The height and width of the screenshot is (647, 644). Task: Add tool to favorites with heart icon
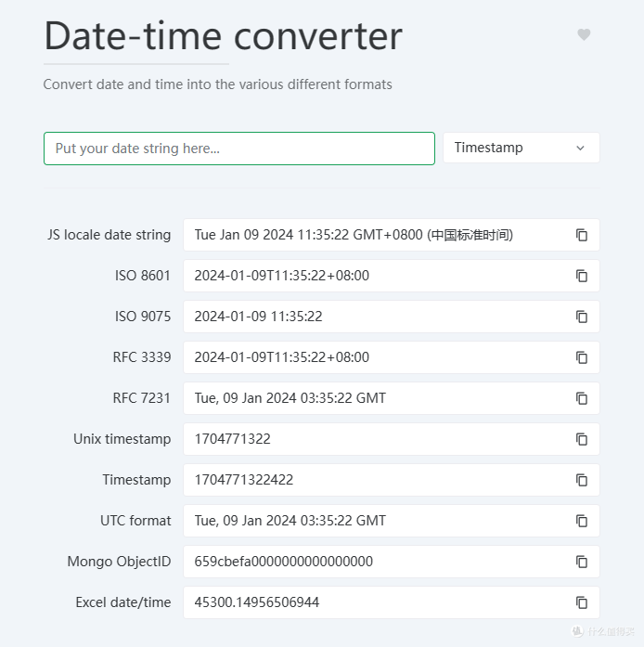[x=584, y=35]
